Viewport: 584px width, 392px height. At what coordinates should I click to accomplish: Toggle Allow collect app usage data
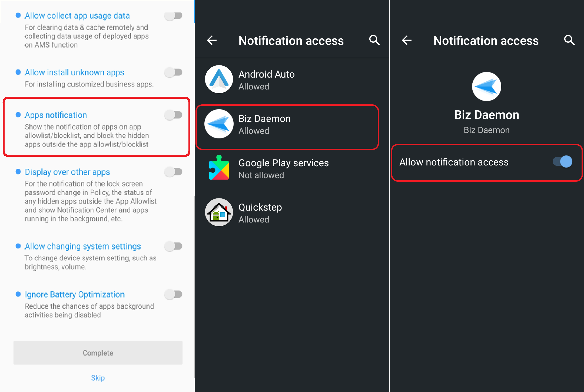[173, 16]
